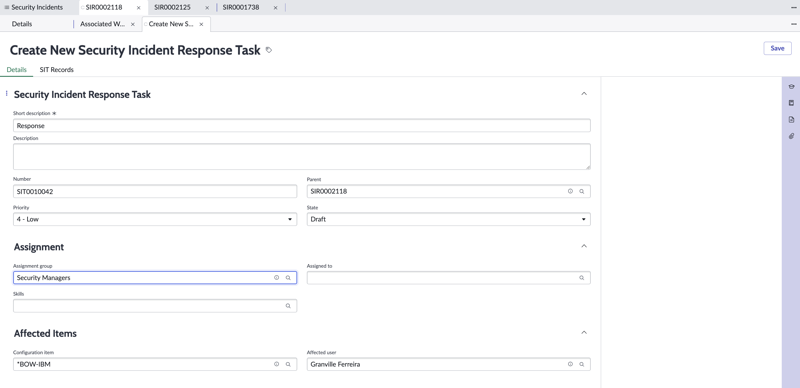The image size is (800, 388).
Task: Switch to the Security Incidents tab
Action: pyautogui.click(x=37, y=8)
